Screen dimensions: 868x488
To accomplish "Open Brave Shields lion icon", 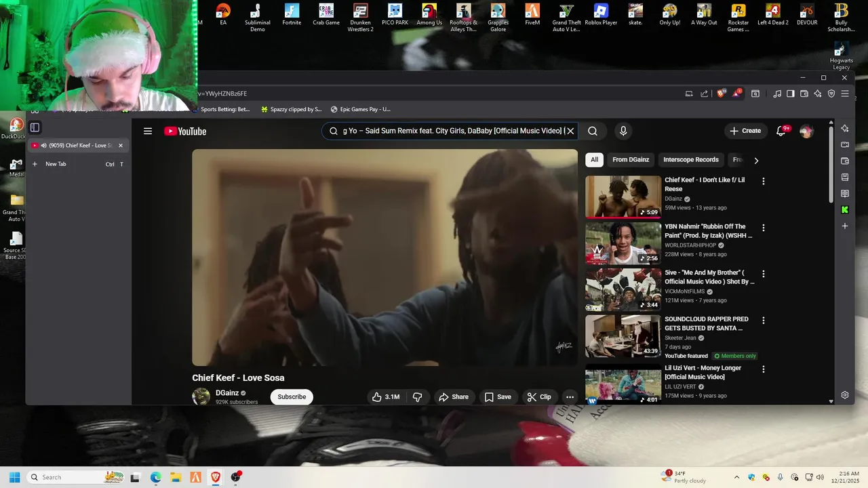I will click(721, 94).
